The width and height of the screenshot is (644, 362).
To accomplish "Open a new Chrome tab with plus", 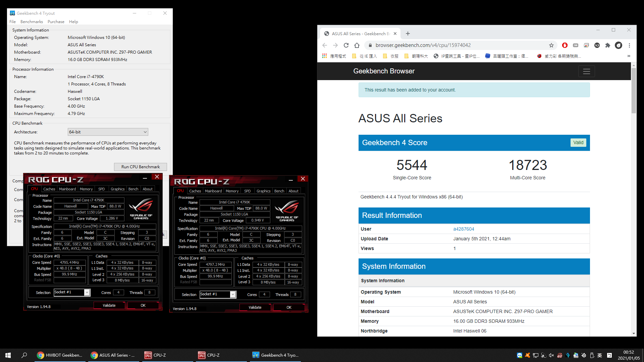I will tap(408, 34).
